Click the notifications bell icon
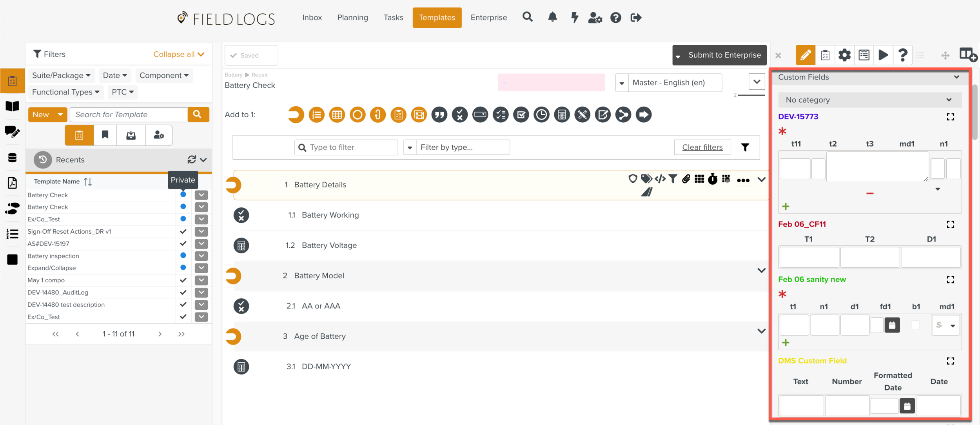The height and width of the screenshot is (425, 980). (552, 17)
